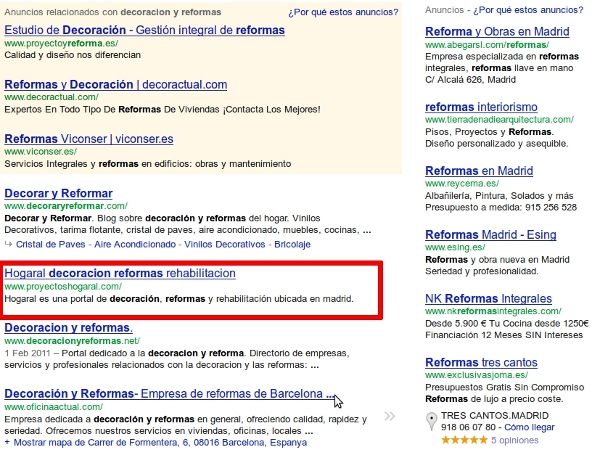Click 'C/ Alcalá 626, Madrid' address text
This screenshot has height=455, width=600.
click(470, 80)
